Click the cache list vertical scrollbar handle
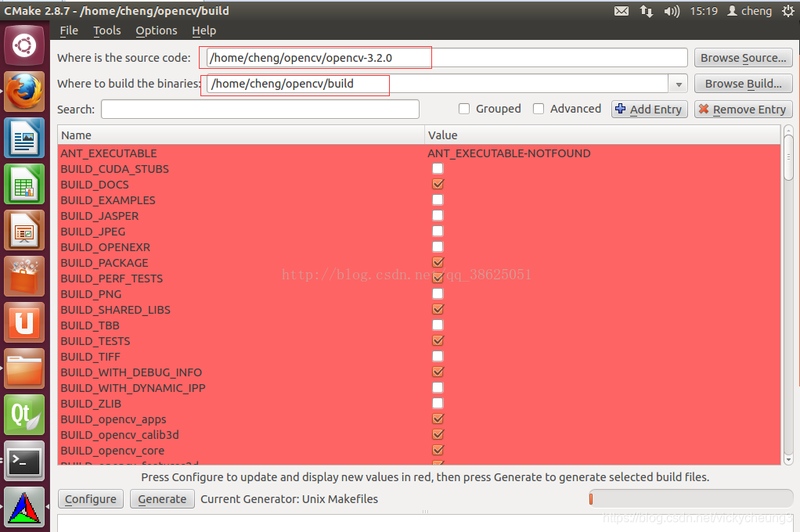800x532 pixels. (x=788, y=157)
